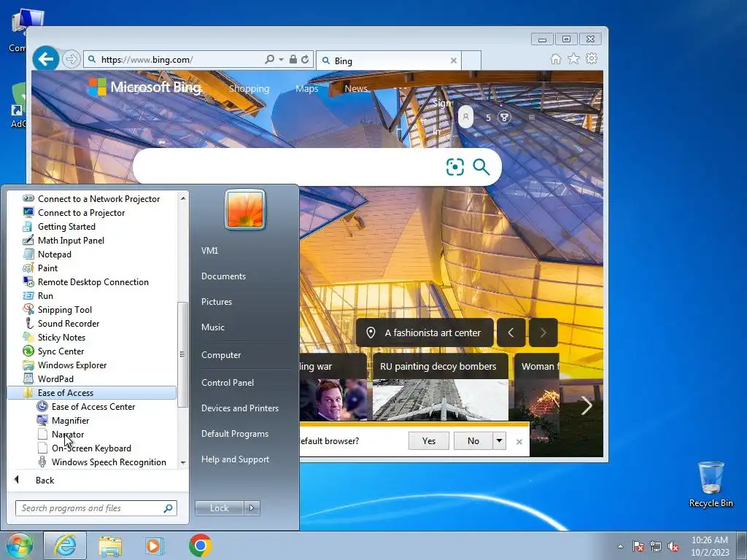Open Computer from Start menu
Screen dimensions: 747x560
221,355
